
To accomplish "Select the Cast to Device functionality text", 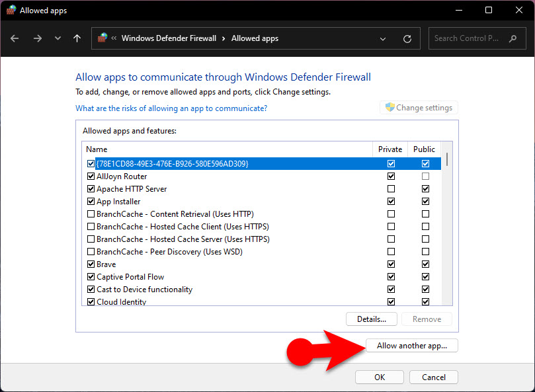I will pyautogui.click(x=145, y=290).
